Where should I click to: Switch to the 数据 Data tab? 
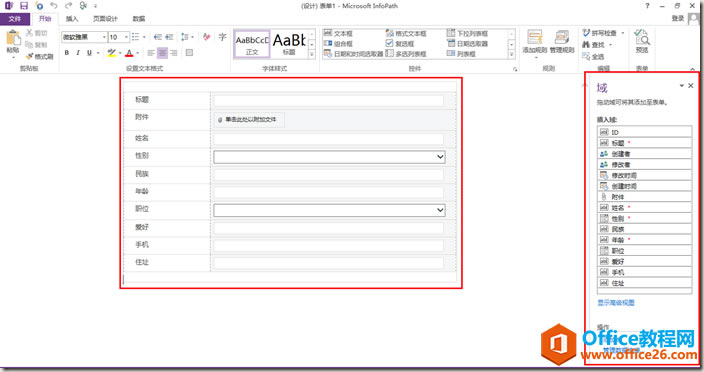tap(139, 19)
